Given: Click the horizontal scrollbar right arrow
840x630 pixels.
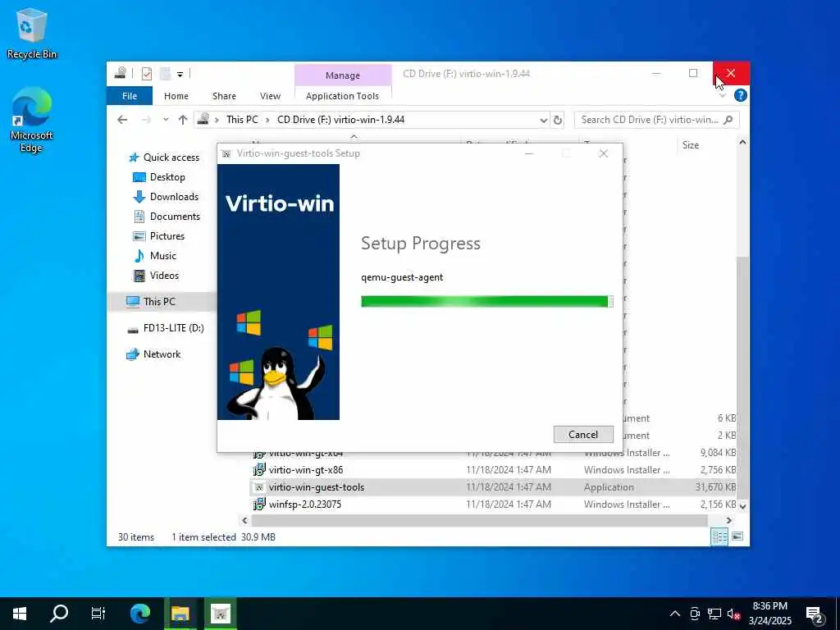Looking at the screenshot, I should 729,520.
